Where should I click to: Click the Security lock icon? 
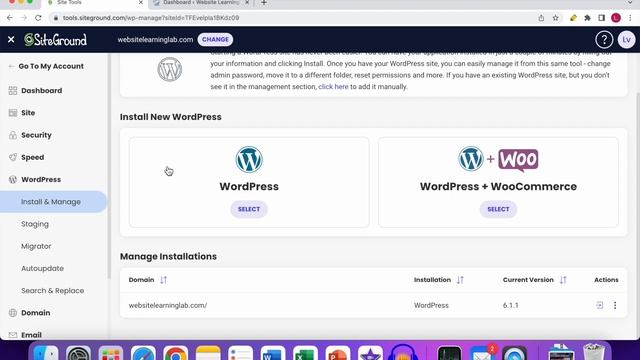[x=13, y=135]
